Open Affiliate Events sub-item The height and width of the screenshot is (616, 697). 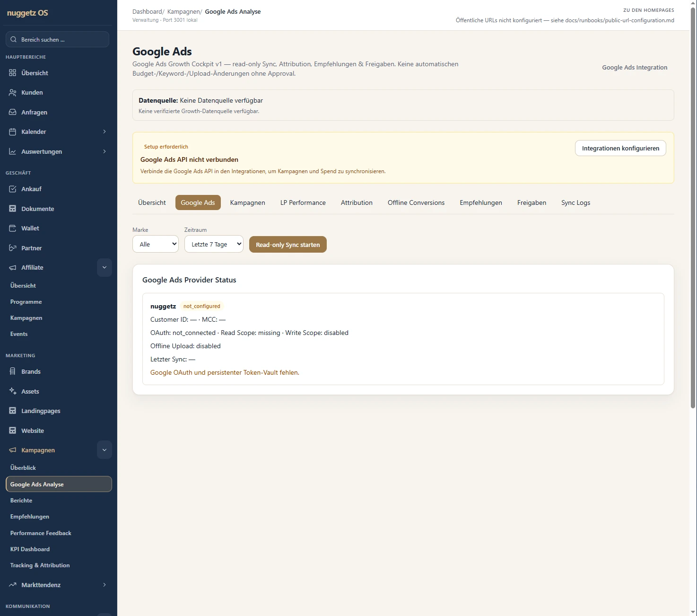[x=19, y=334]
